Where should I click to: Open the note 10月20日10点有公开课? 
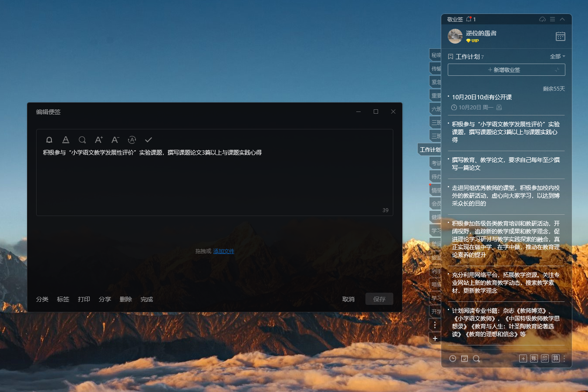(x=482, y=97)
